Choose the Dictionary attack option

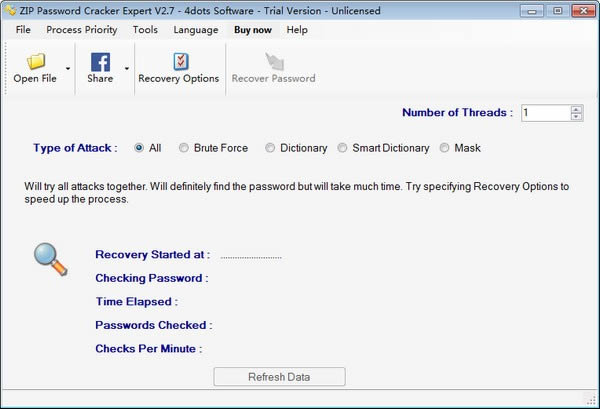point(270,148)
